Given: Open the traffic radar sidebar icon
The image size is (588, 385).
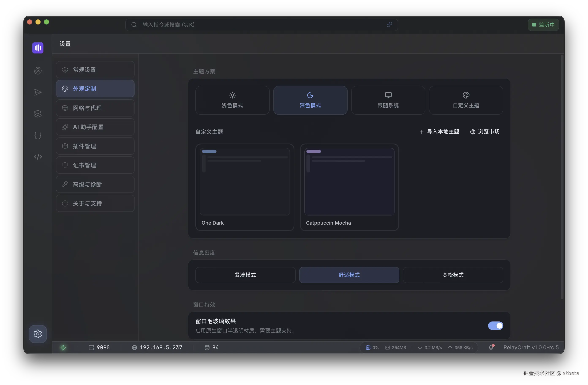Looking at the screenshot, I should [x=38, y=71].
